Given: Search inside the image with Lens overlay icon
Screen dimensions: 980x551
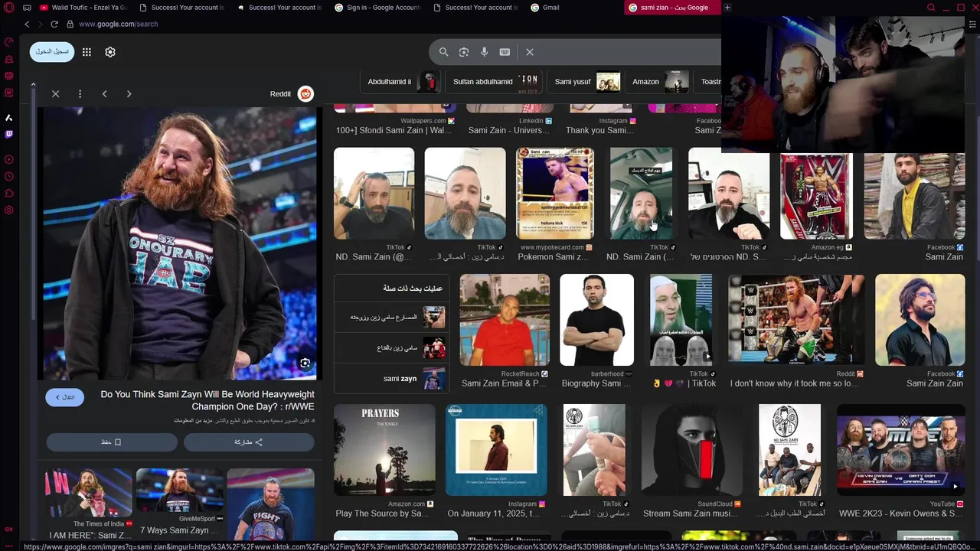Looking at the screenshot, I should (x=305, y=363).
